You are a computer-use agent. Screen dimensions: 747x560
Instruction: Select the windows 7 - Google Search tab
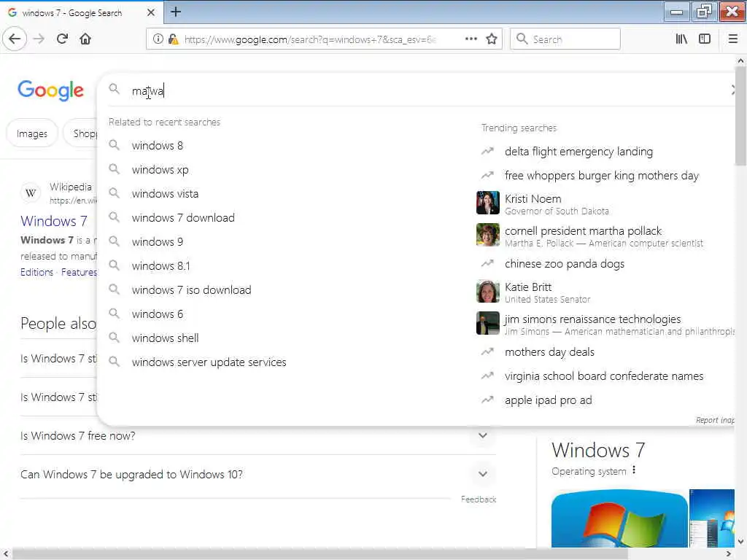point(81,12)
